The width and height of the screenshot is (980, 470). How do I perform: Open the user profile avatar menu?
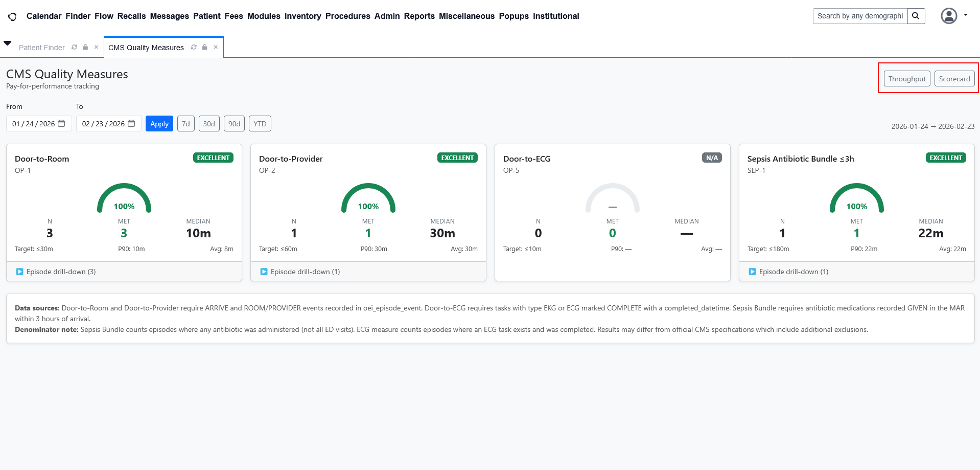coord(949,16)
